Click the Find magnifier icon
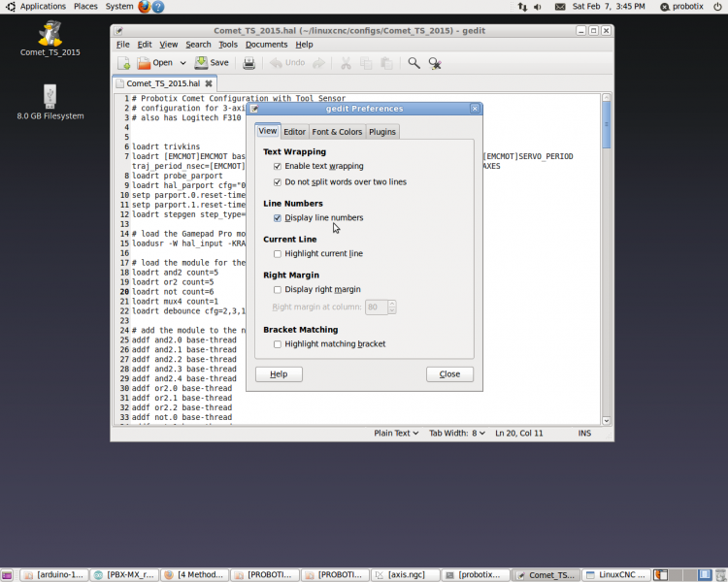The image size is (728, 582). pos(414,63)
